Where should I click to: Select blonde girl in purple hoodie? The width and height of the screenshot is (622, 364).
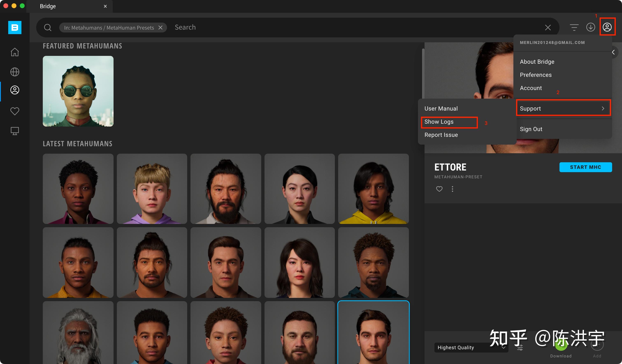pyautogui.click(x=152, y=189)
